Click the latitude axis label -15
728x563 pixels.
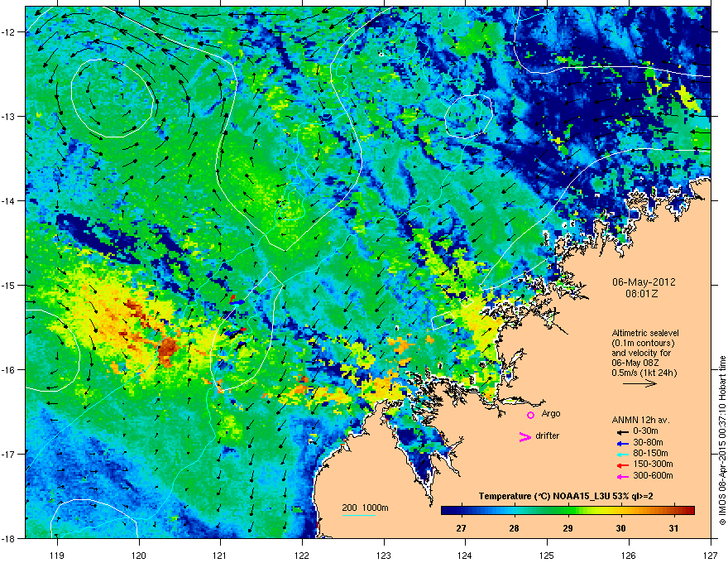click(9, 285)
